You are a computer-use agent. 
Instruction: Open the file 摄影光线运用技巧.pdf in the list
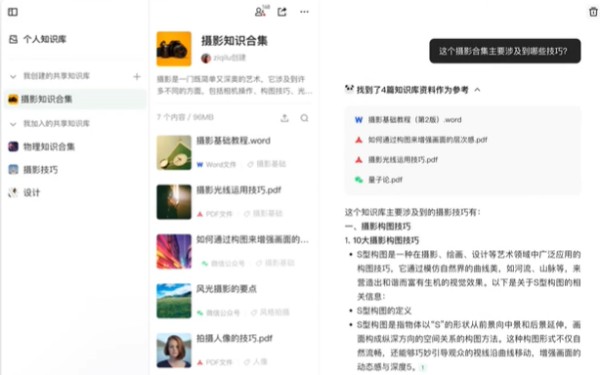click(239, 190)
